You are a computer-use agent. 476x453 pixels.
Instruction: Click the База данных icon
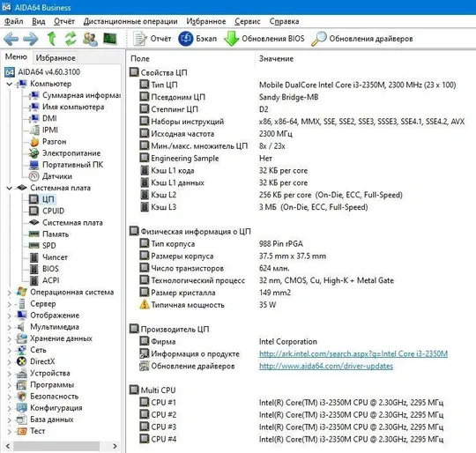coord(22,420)
